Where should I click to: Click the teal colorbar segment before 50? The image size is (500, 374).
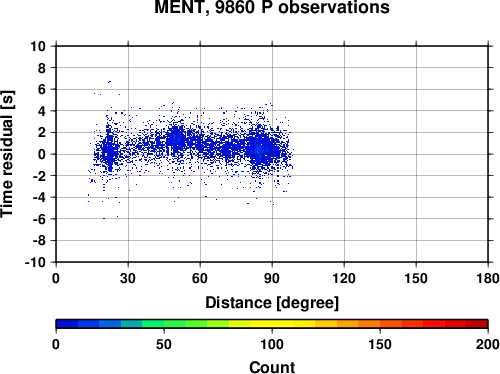pos(131,324)
